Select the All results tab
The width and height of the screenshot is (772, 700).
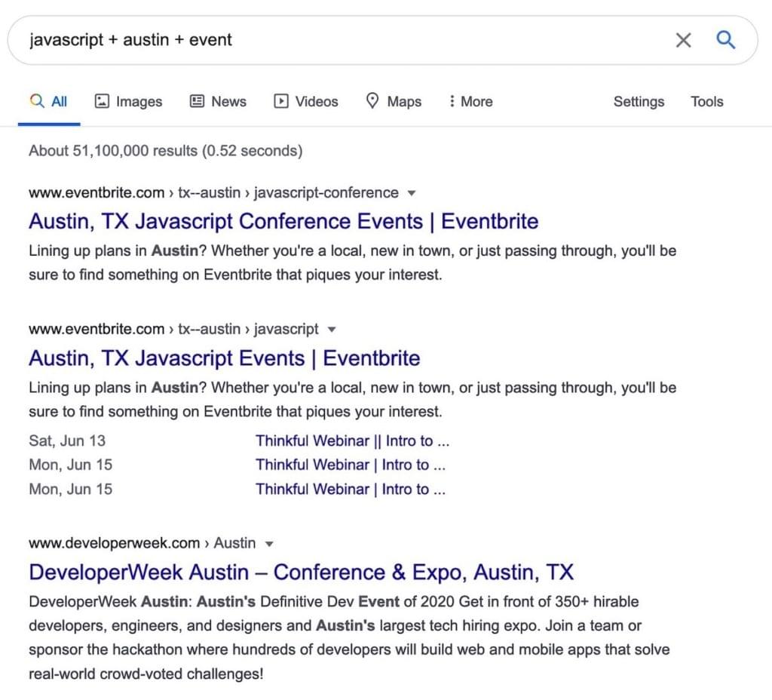(50, 101)
